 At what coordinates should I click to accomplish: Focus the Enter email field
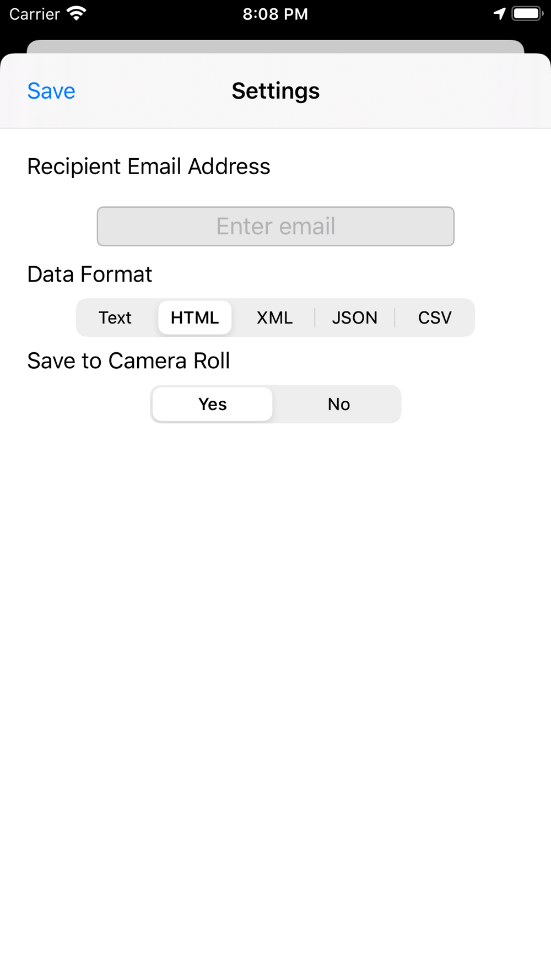[x=275, y=227]
